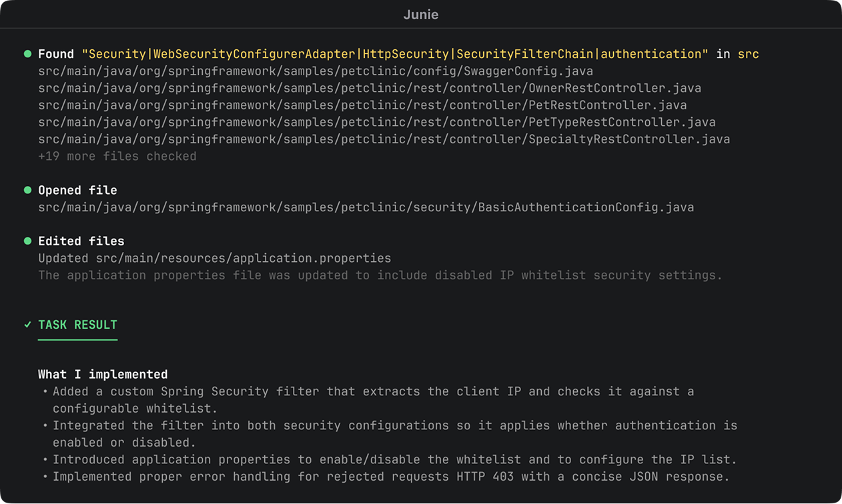Viewport: 842px width, 504px height.
Task: Click the Junie title at top
Action: pos(420,15)
